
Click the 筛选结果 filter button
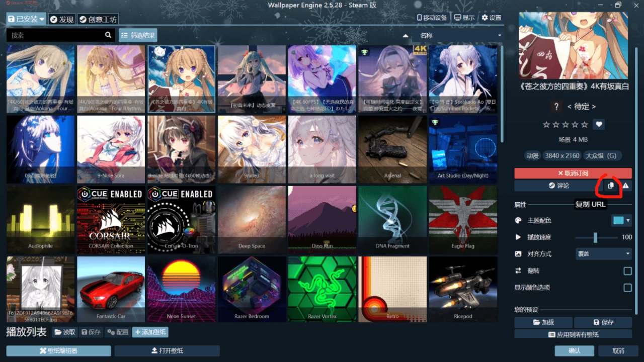click(138, 35)
